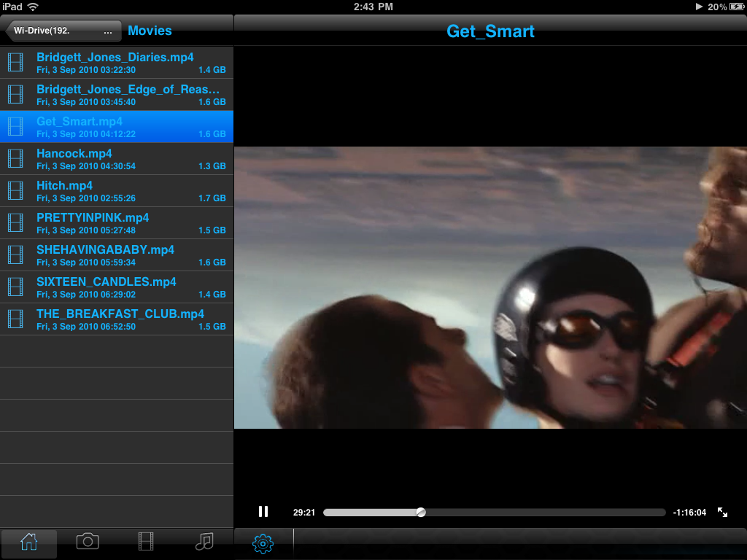Click the remaining time -1:16:04
Screen dimensions: 747x560
point(689,513)
